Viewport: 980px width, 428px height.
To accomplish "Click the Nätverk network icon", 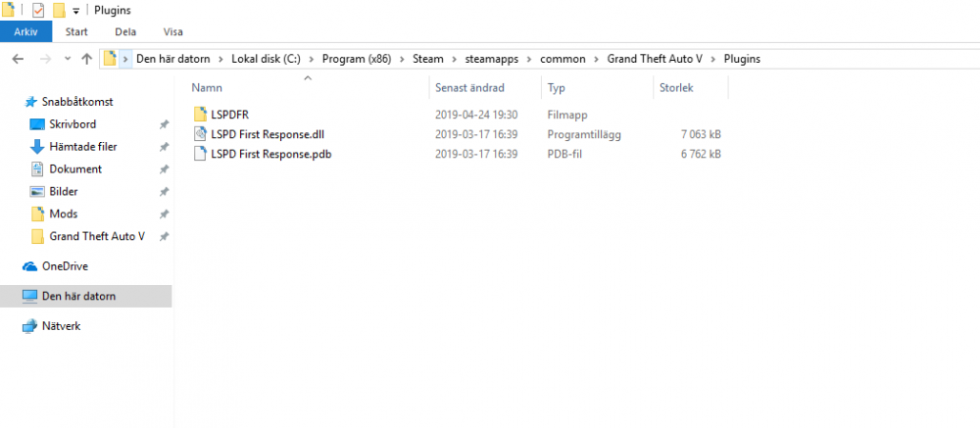I will pyautogui.click(x=30, y=326).
